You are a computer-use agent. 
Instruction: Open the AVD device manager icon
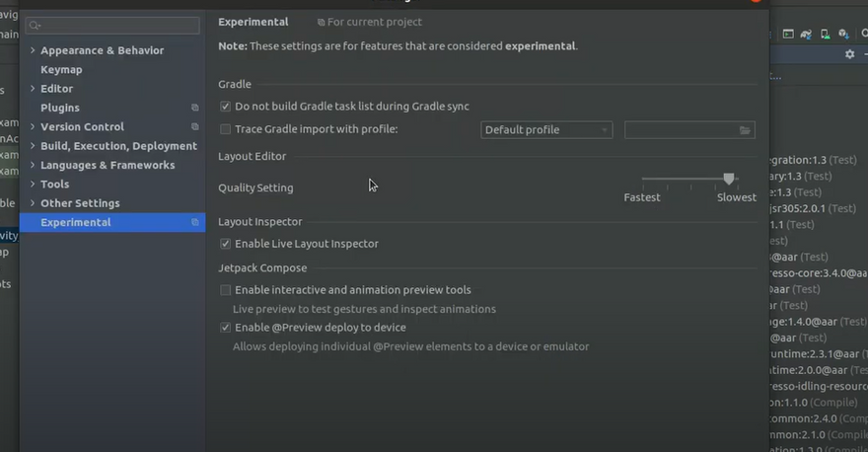click(x=824, y=34)
